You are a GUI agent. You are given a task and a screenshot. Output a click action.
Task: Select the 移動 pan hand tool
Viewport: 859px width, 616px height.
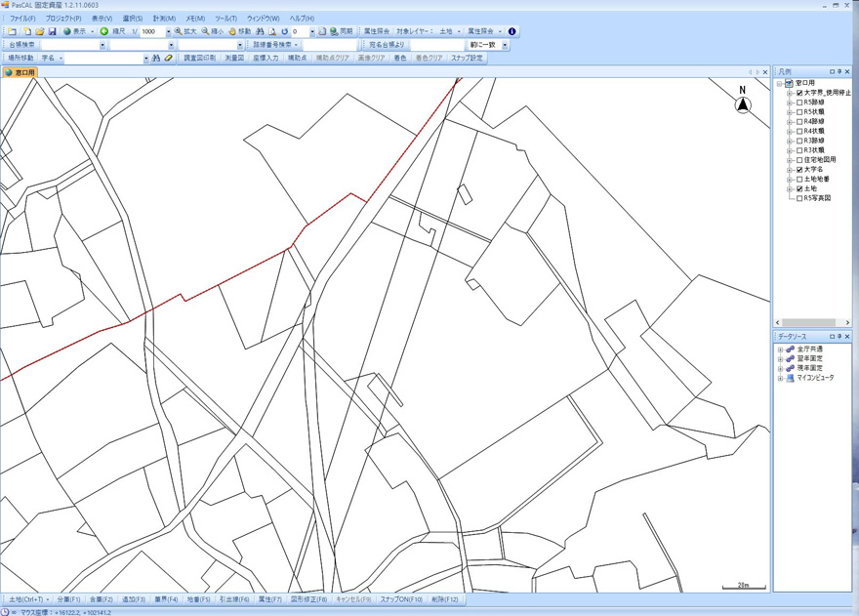239,32
